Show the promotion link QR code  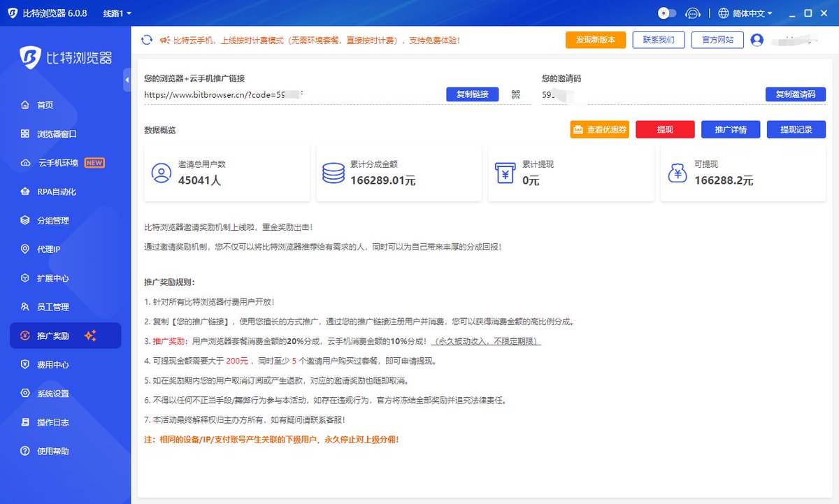[x=515, y=94]
